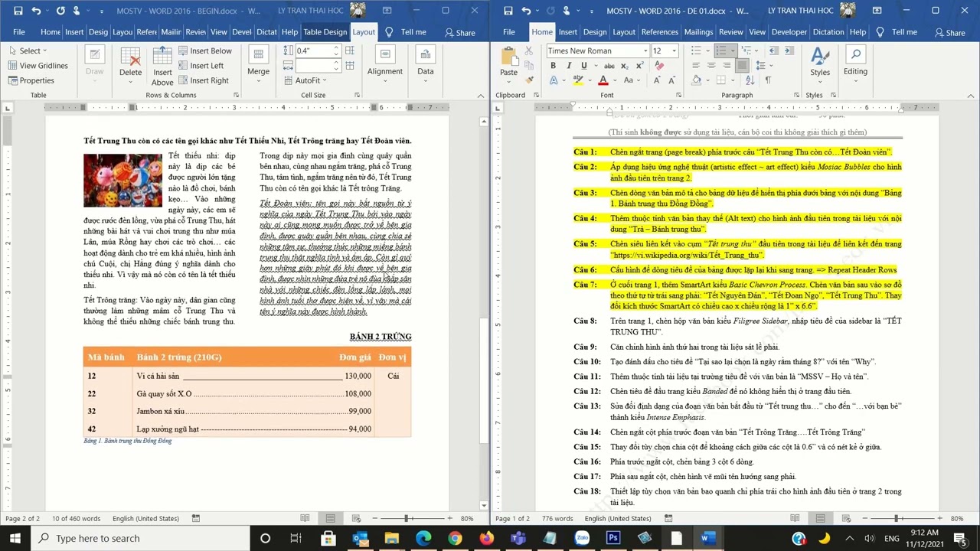Align text right in Paragraph group
Screen dimensions: 980x551
click(x=727, y=66)
